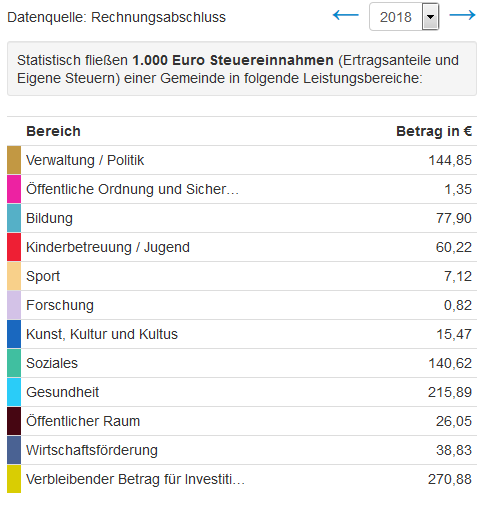Go to previous year with left arrow
This screenshot has width=480, height=525.
pos(345,15)
